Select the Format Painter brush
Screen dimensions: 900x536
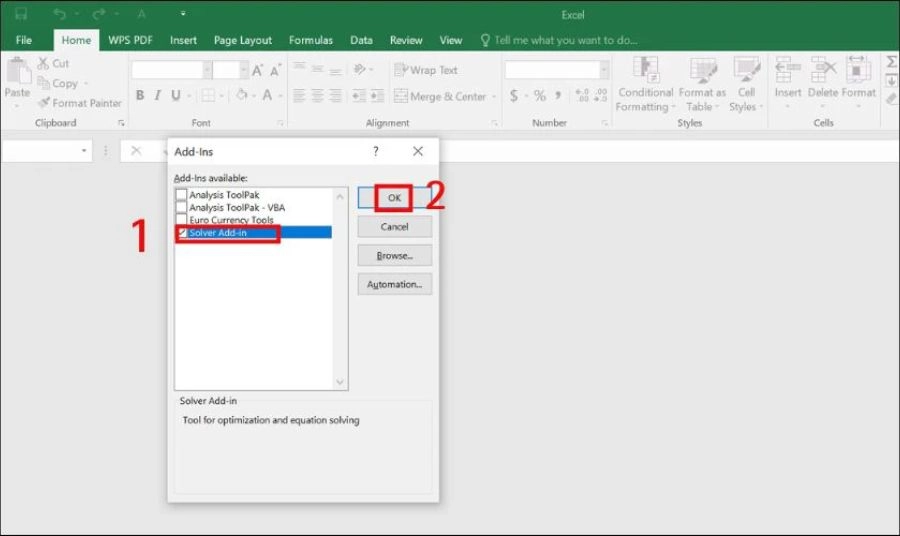tap(80, 103)
